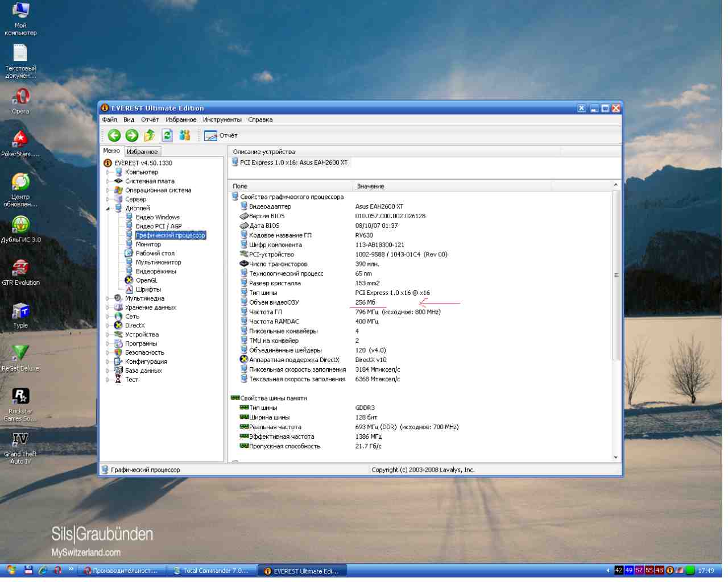The width and height of the screenshot is (728, 582).
Task: Open the Отчёт report toolbar button
Action: coord(221,135)
